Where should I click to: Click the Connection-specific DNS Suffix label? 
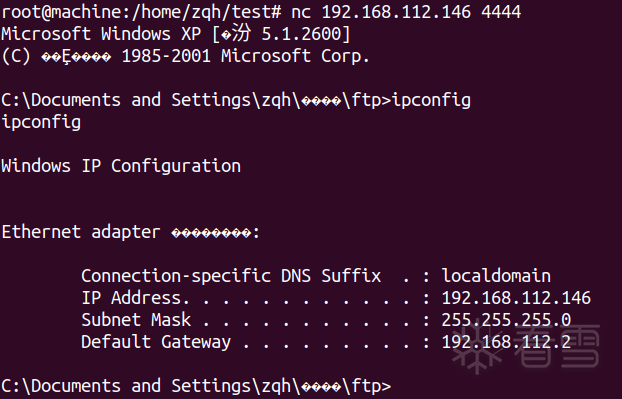click(231, 276)
